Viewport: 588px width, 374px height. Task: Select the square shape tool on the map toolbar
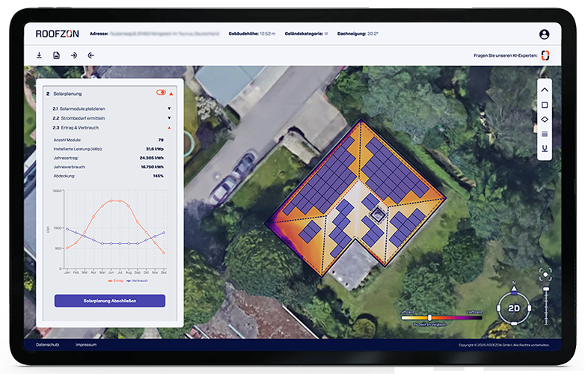pos(545,105)
